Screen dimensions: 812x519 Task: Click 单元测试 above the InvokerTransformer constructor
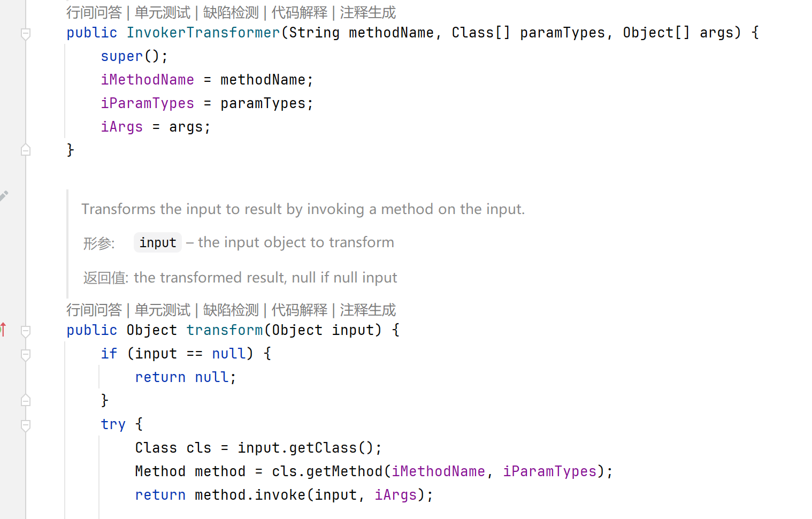tap(163, 12)
